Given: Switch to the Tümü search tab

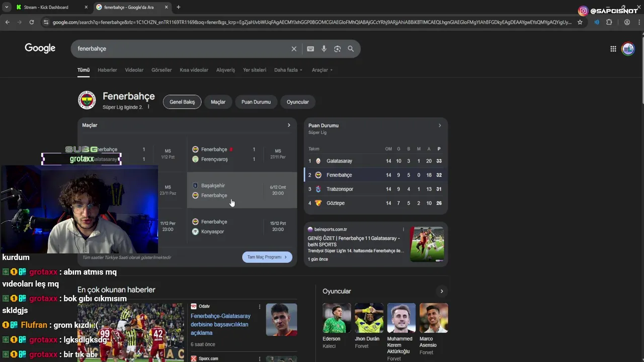Looking at the screenshot, I should pos(84,70).
